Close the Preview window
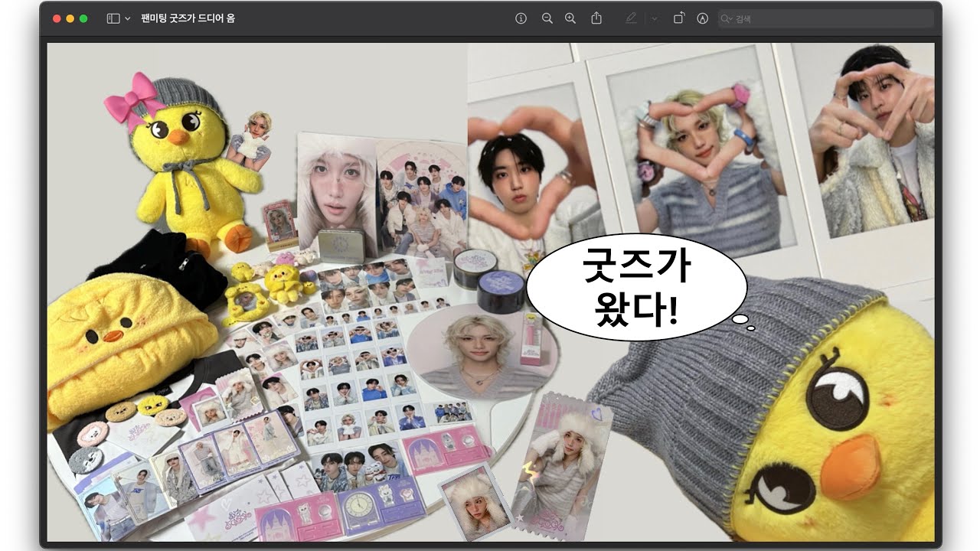The height and width of the screenshot is (551, 980). 57,18
